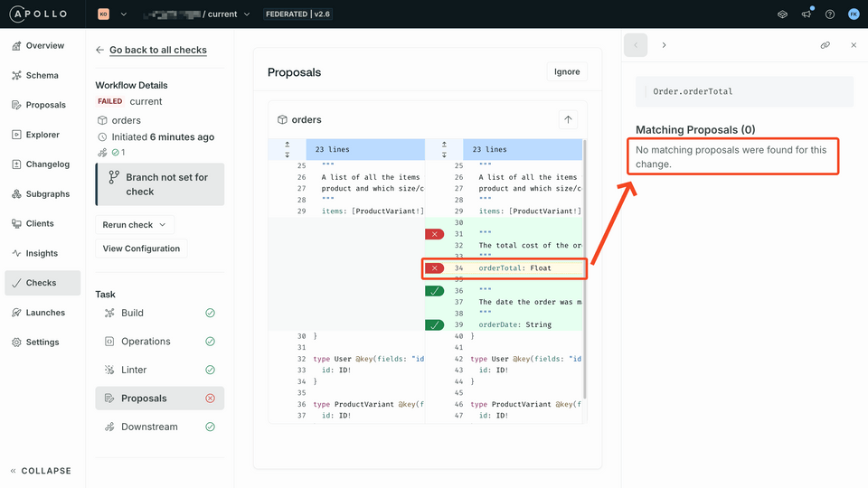Go to Overview in the sidebar
This screenshot has height=488, width=868.
[x=42, y=45]
